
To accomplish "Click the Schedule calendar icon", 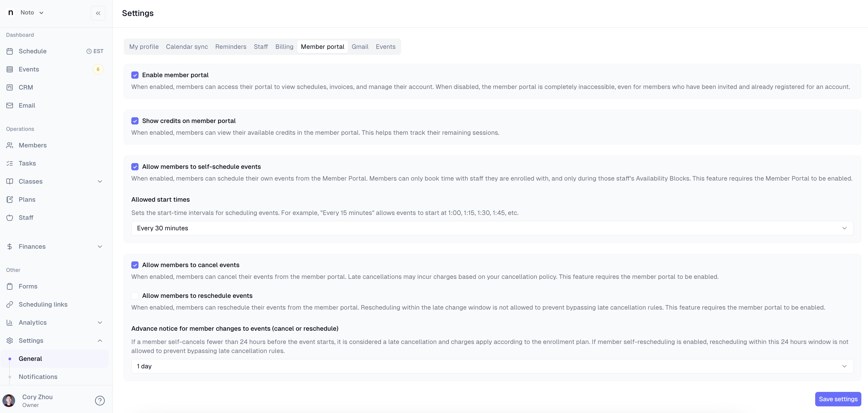I will (x=10, y=51).
